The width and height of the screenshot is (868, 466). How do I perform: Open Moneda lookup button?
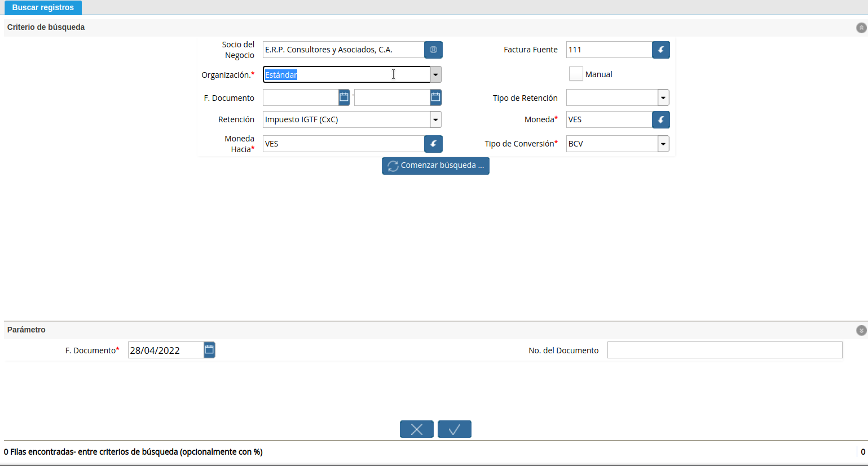point(661,119)
